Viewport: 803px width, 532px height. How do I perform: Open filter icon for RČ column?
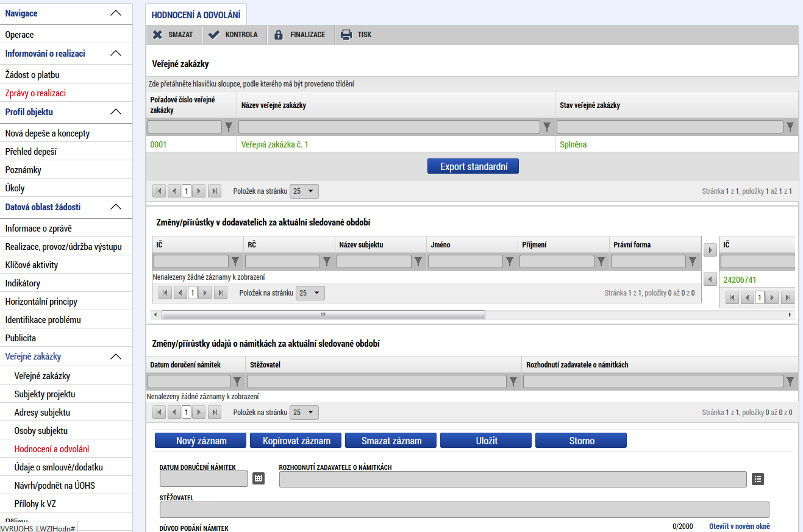[327, 261]
